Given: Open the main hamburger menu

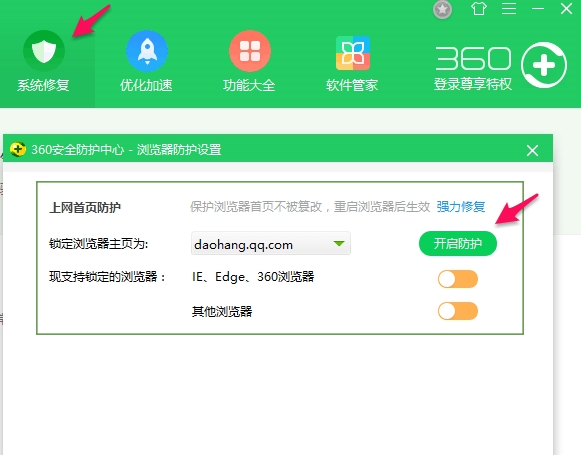Looking at the screenshot, I should 509,8.
